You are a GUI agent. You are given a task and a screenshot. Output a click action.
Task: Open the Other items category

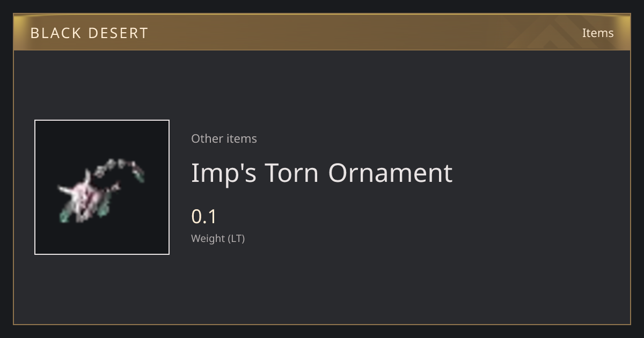point(224,138)
